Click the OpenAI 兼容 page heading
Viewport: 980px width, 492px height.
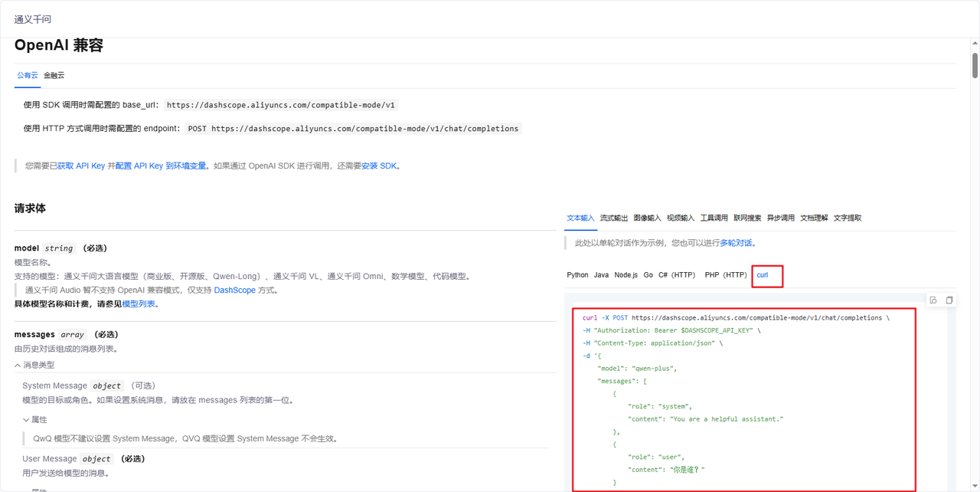coord(59,45)
